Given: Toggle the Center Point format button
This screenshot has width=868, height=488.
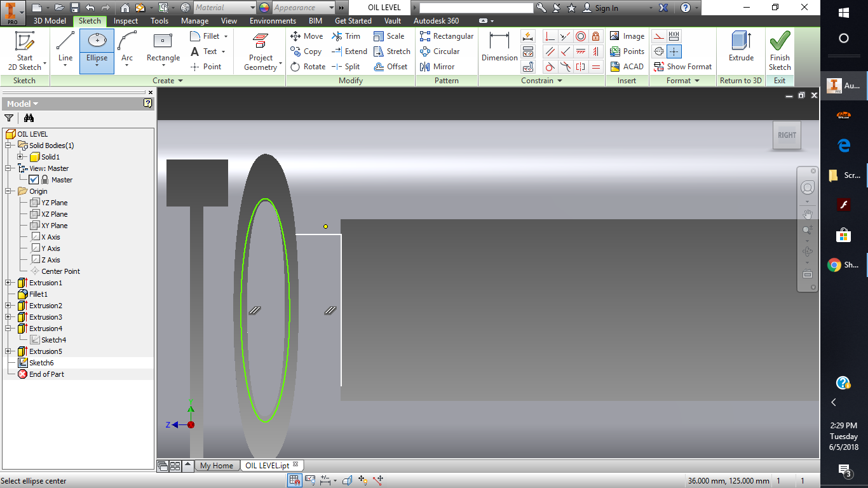Looking at the screenshot, I should [674, 51].
